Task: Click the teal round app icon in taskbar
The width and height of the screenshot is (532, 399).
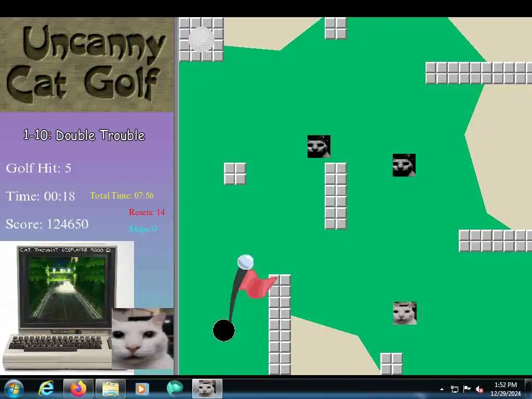Action: [x=175, y=389]
